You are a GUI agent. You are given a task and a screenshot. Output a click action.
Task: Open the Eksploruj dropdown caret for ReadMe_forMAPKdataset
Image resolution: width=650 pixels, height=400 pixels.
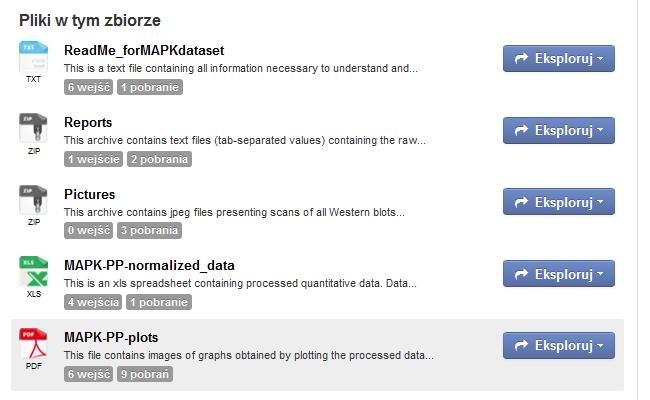600,59
